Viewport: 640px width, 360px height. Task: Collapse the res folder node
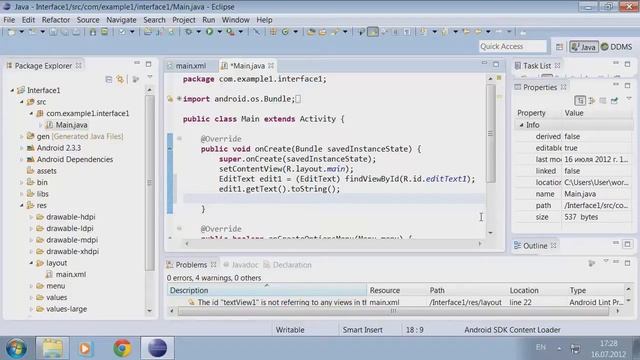click(22, 205)
